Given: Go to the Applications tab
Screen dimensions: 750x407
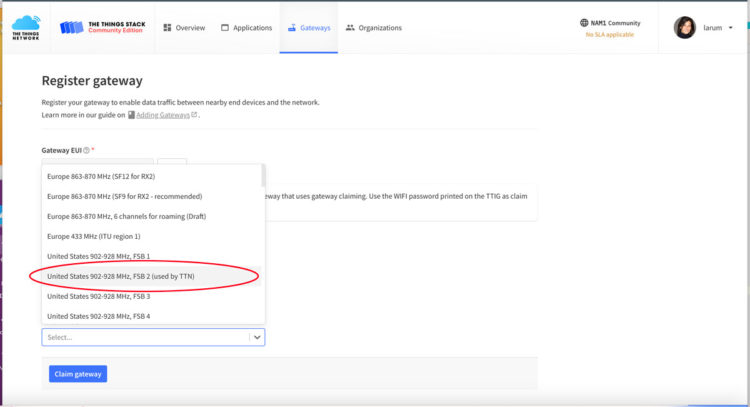Looking at the screenshot, I should click(x=246, y=28).
